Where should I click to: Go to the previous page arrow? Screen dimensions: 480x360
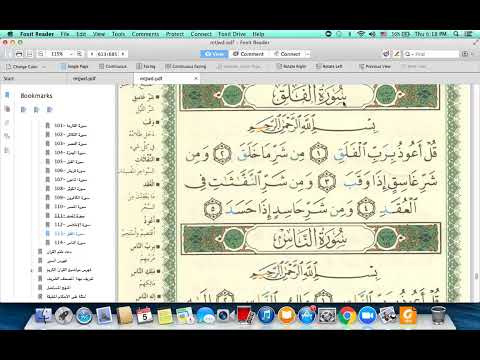(92, 54)
